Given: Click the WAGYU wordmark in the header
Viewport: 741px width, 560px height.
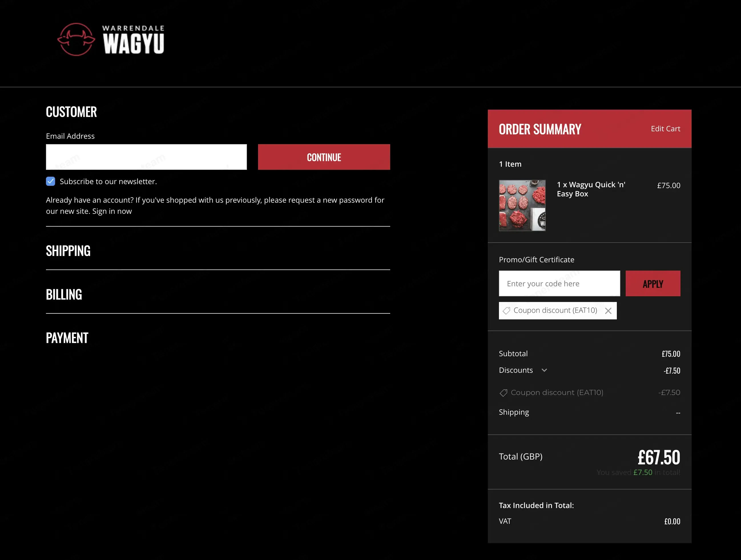Looking at the screenshot, I should (134, 44).
